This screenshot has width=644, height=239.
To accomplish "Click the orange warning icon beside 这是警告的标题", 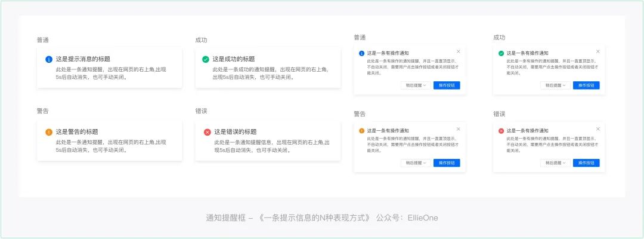I will (49, 131).
